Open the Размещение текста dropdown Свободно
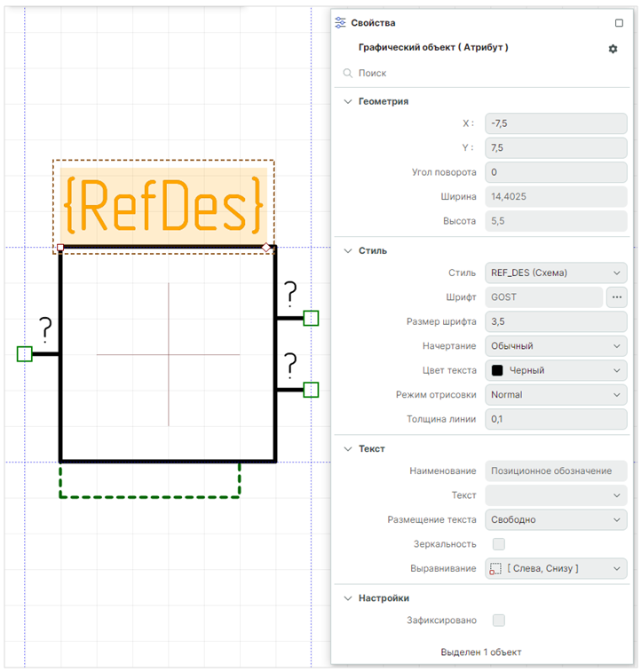 coord(556,520)
